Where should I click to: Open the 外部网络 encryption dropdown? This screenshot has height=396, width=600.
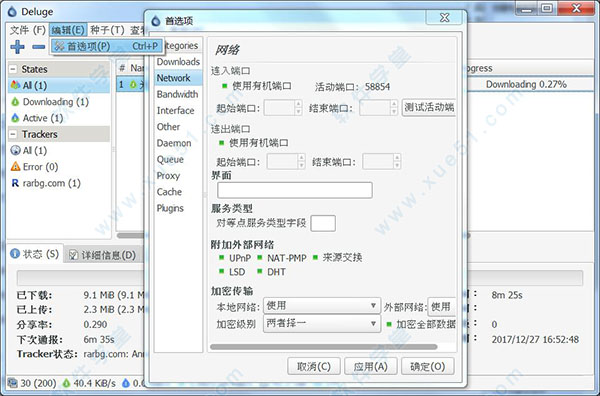[442, 306]
